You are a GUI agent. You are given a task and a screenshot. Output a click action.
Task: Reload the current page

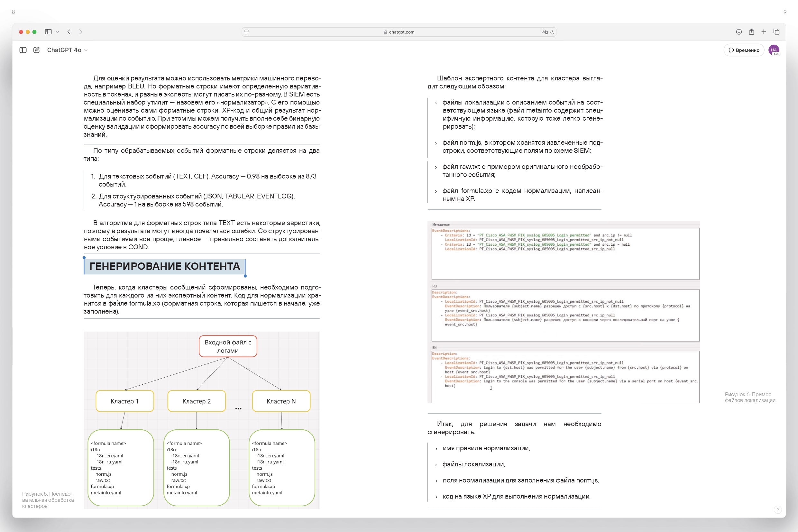pos(552,32)
